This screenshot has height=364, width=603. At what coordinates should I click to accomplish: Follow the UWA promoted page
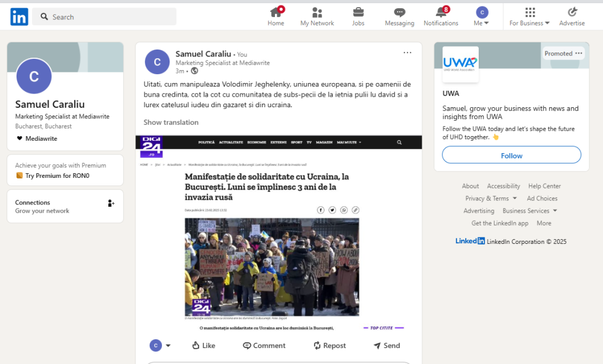512,155
